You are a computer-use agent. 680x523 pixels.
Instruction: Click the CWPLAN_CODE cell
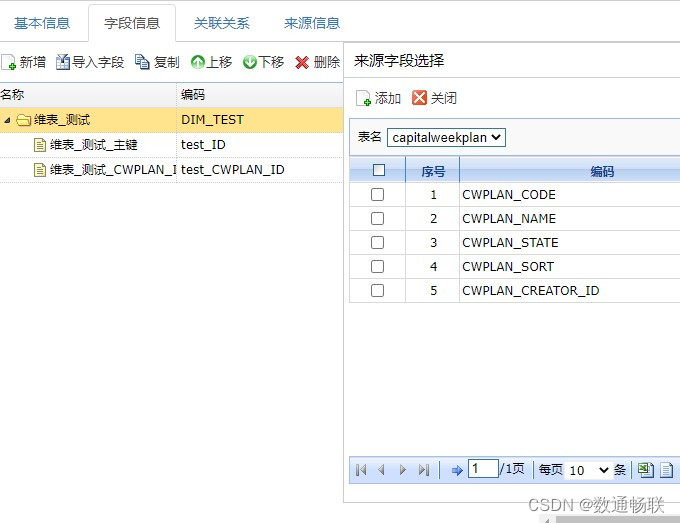pos(569,195)
